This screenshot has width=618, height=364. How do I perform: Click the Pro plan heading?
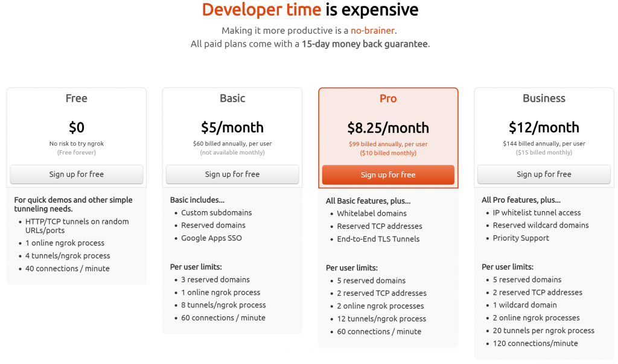[388, 99]
